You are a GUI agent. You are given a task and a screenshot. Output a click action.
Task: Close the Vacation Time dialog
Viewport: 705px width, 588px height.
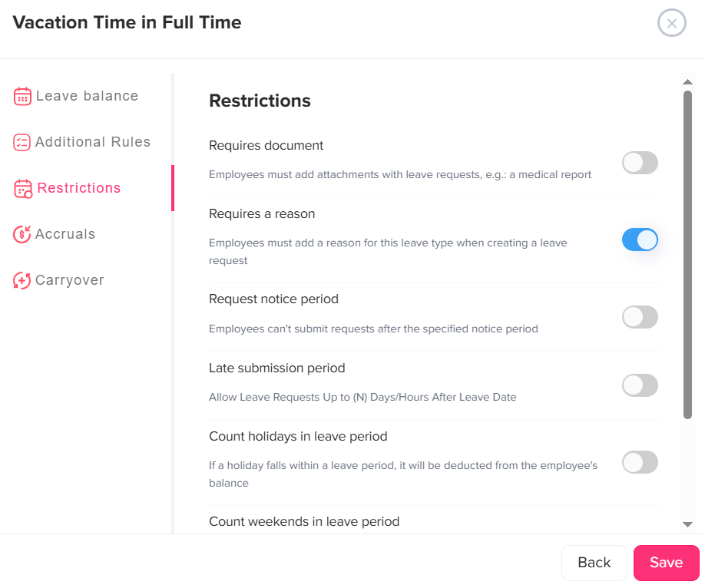tap(671, 23)
